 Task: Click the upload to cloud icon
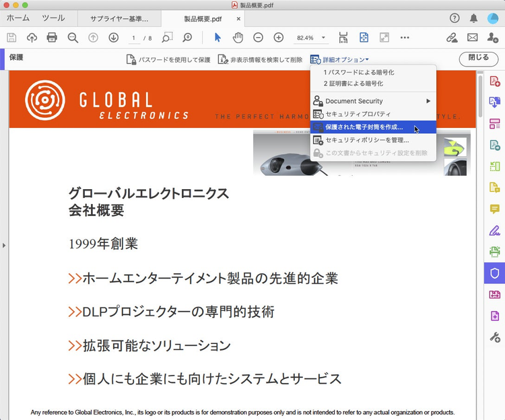pyautogui.click(x=32, y=38)
